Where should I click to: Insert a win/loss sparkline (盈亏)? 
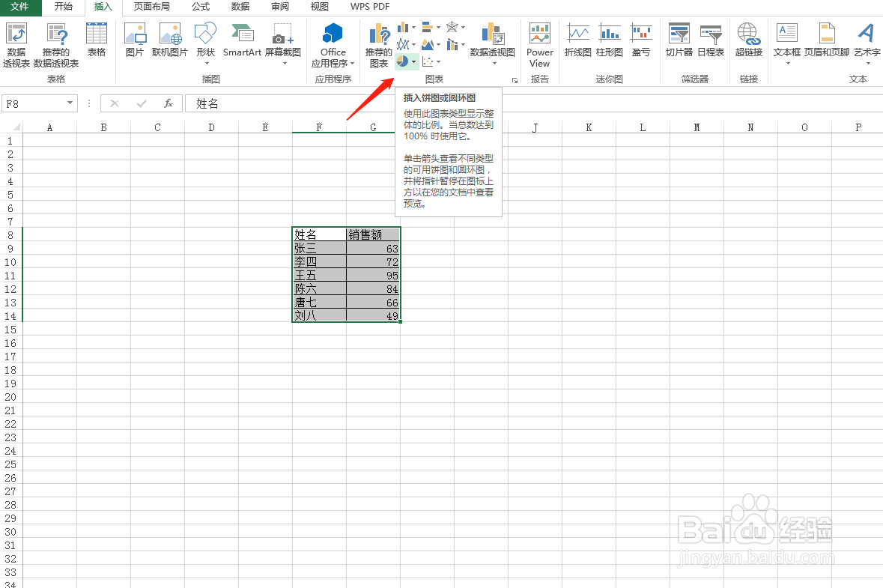(x=641, y=40)
